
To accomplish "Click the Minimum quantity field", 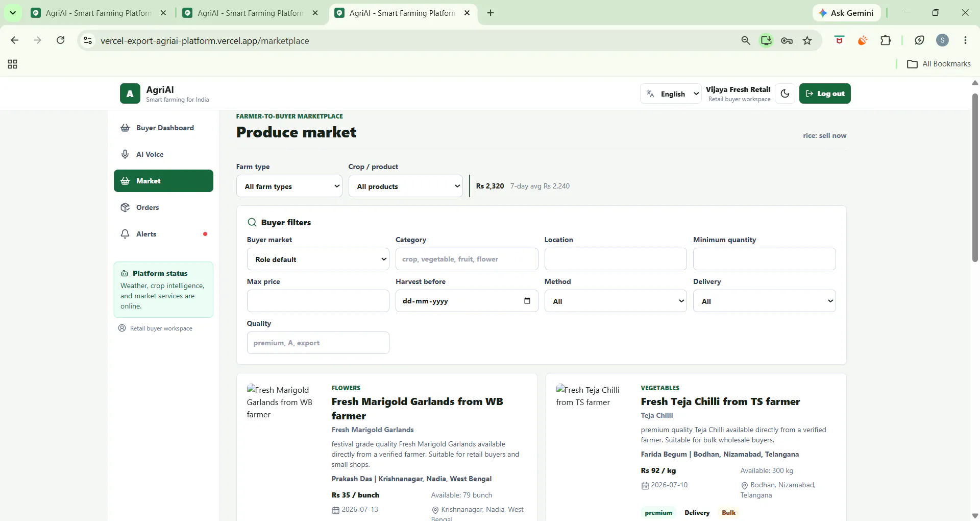I will [765, 259].
